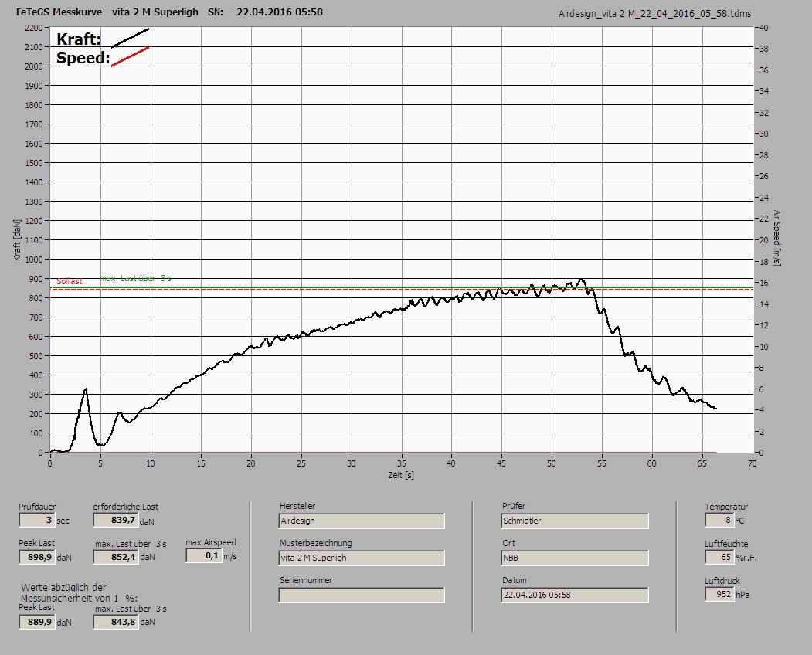Click the Temperatur label

726,507
